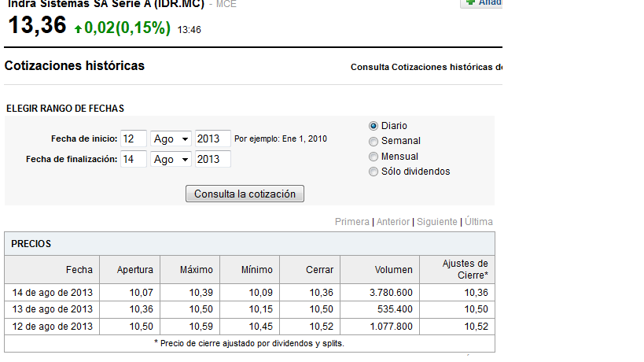Open the start date month dropdown
Screen dimensions: 644x362
click(x=171, y=139)
